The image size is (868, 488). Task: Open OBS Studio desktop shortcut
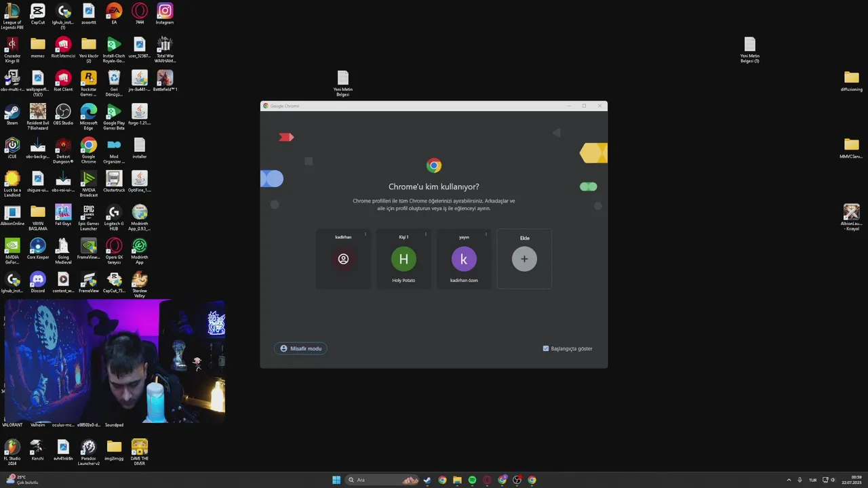click(x=63, y=115)
